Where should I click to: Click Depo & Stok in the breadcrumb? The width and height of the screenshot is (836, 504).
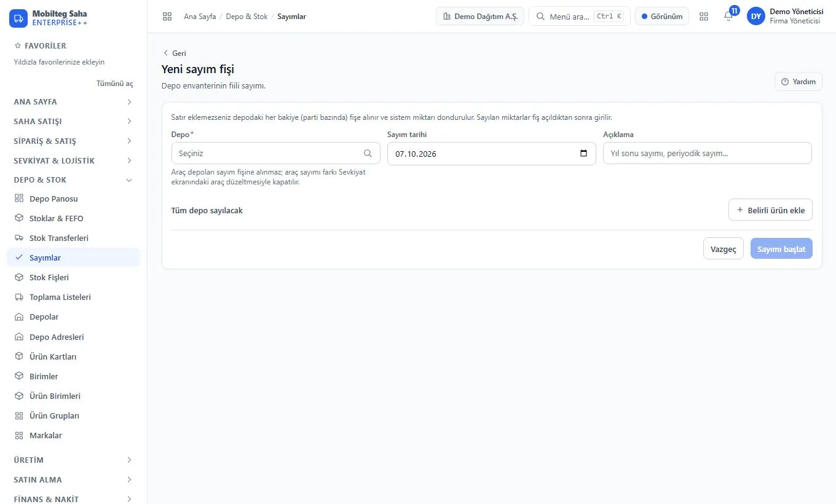[246, 17]
